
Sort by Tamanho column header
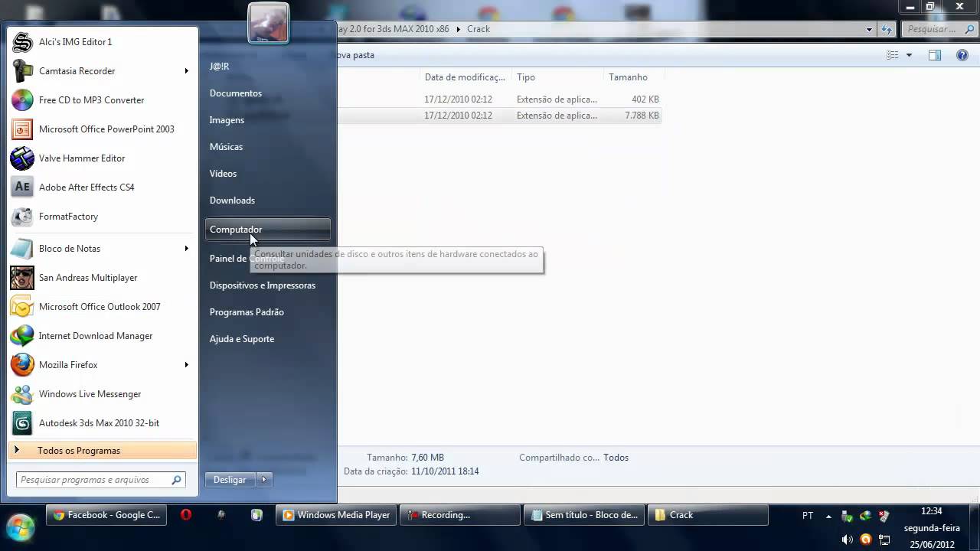pos(634,77)
